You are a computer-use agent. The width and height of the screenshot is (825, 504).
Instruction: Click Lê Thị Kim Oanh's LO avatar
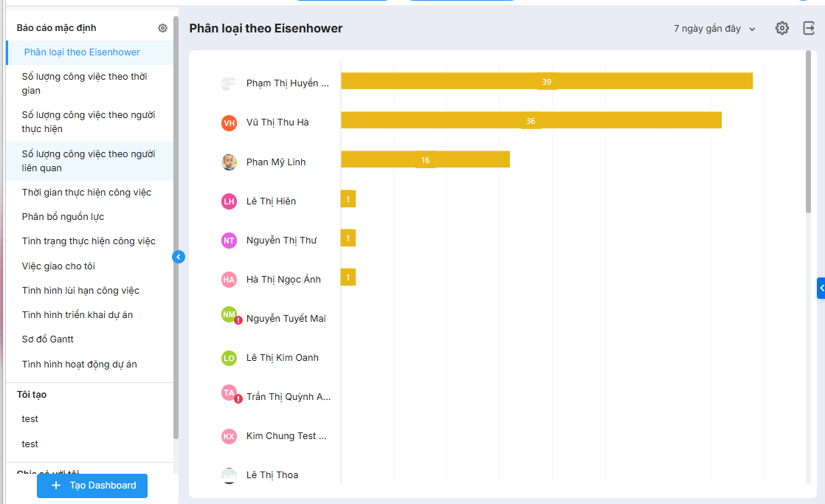[229, 358]
